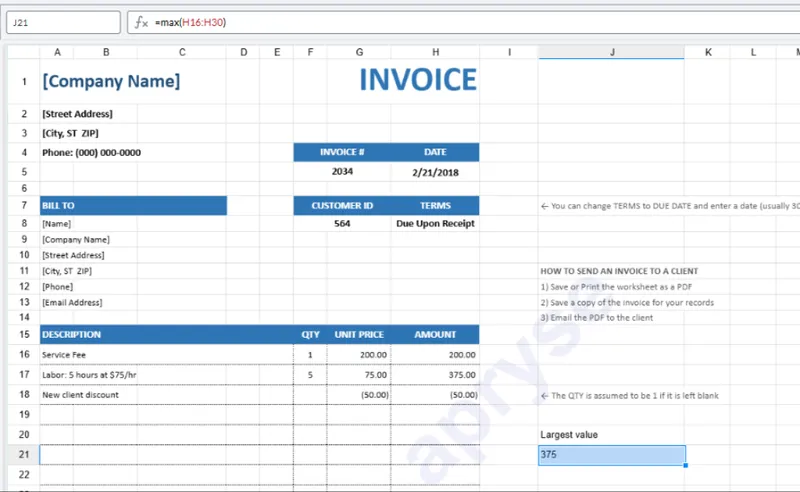Click the INVOICE # header cell
Image resolution: width=800 pixels, height=492 pixels.
[x=342, y=152]
